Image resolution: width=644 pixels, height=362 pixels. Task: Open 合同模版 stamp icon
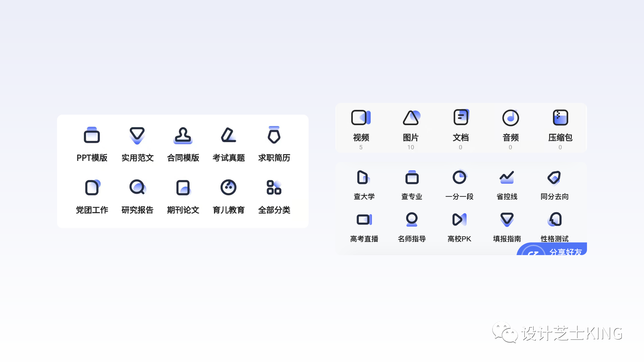coord(183,135)
